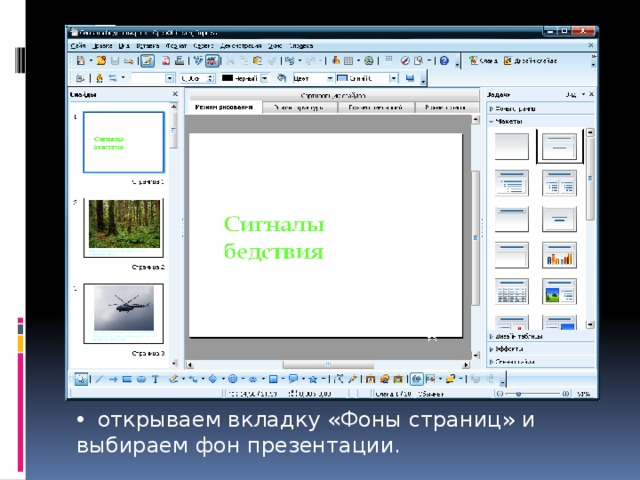
Task: Toggle the Display grid icon
Action: coord(389,60)
